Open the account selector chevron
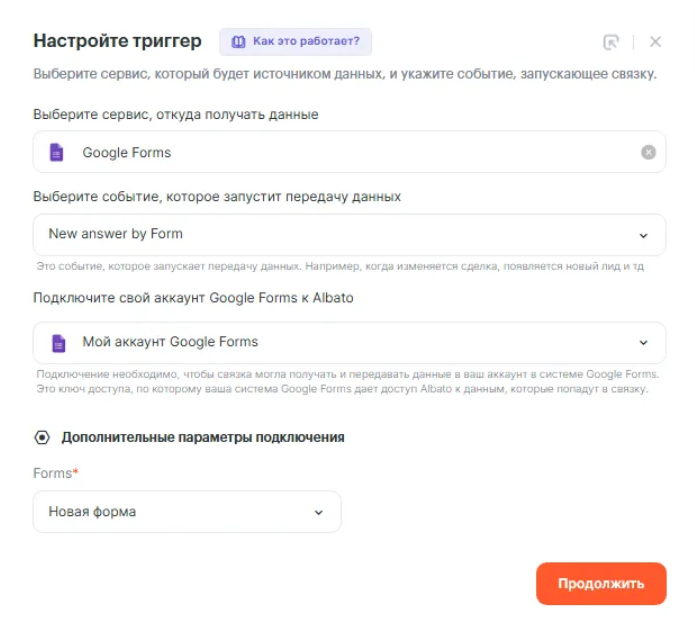The width and height of the screenshot is (695, 623). [643, 343]
